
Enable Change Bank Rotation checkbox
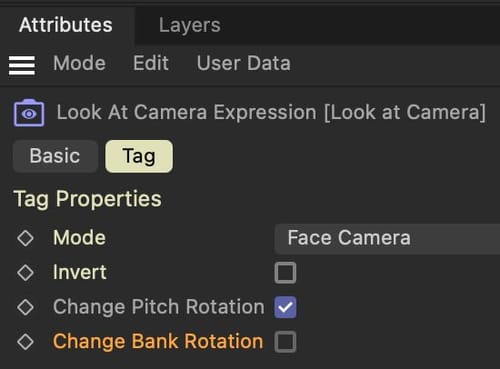pyautogui.click(x=285, y=342)
